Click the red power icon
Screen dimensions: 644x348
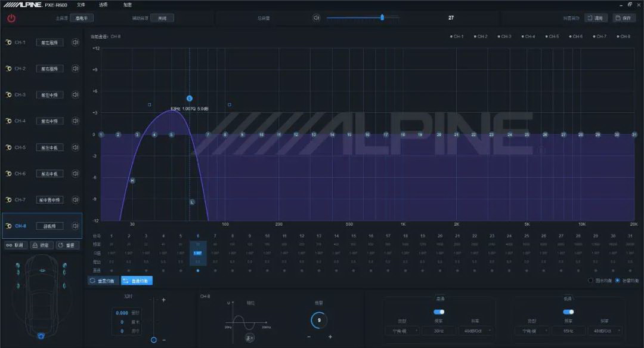point(11,19)
